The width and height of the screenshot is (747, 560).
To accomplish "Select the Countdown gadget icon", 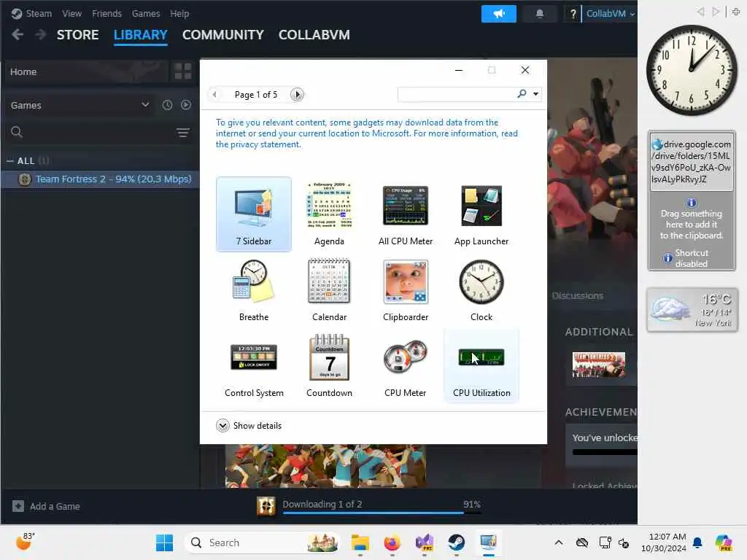I will point(329,357).
